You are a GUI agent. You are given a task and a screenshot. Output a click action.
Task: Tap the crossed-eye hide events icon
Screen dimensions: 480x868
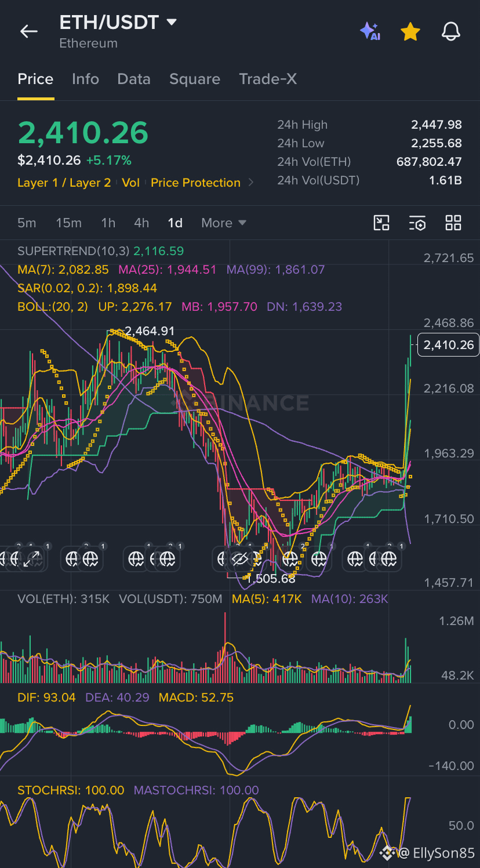pos(239,559)
